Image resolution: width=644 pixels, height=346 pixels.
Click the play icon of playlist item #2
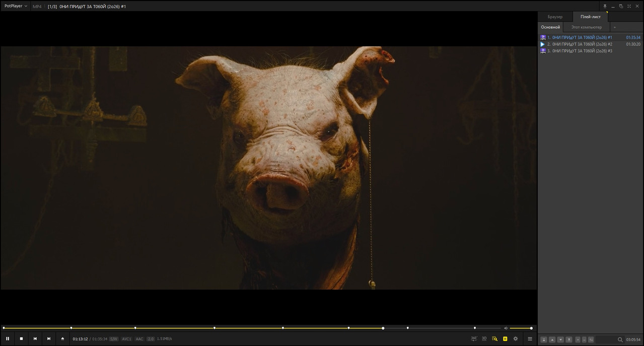(543, 44)
